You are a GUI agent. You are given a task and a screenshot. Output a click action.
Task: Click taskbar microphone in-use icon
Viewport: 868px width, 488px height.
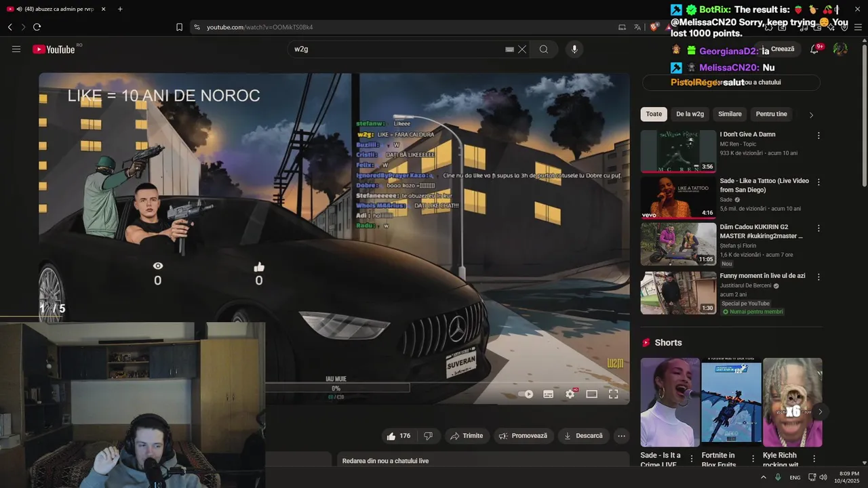(778, 477)
